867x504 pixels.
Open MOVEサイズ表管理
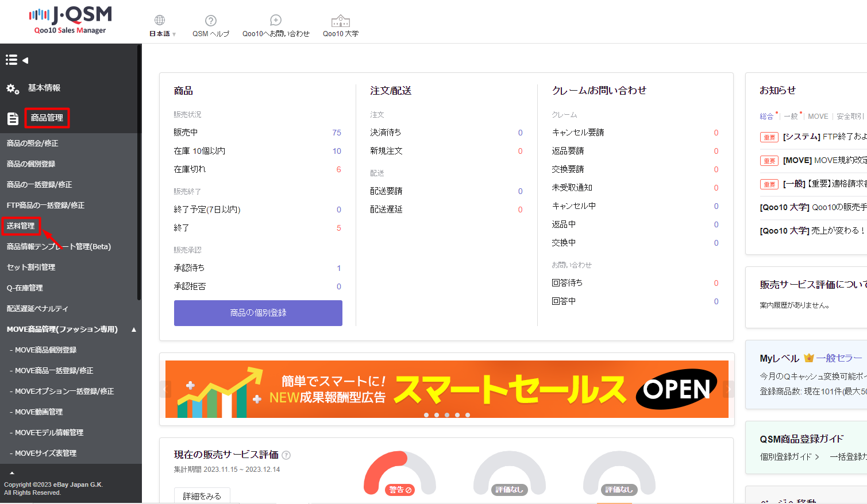[x=45, y=453]
